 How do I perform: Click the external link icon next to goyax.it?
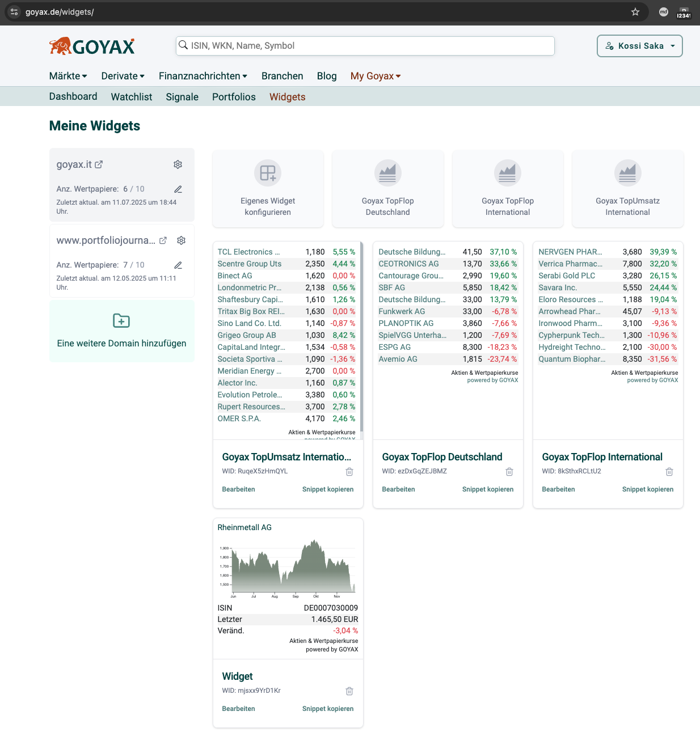pyautogui.click(x=99, y=164)
